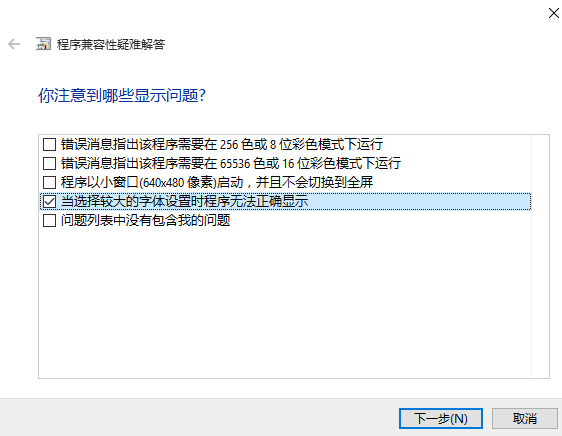The height and width of the screenshot is (436, 562).
Task: Close the troubleshooter with the X icon
Action: 554,13
